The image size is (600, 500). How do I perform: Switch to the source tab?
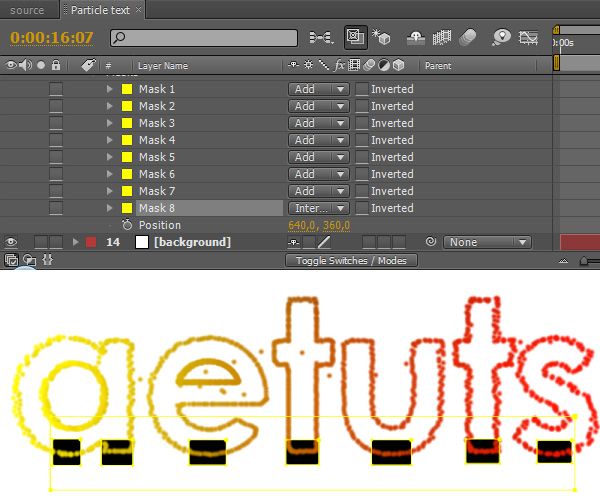coord(27,10)
